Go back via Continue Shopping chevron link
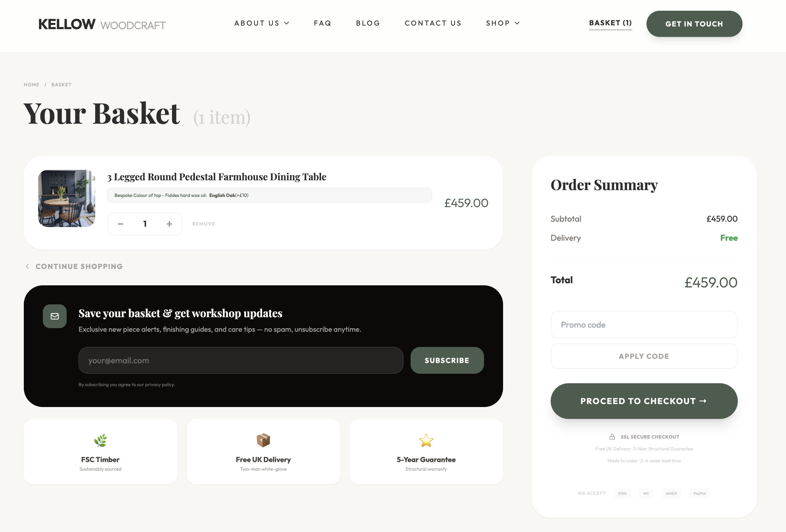Viewport: 786px width, 532px height. click(74, 267)
